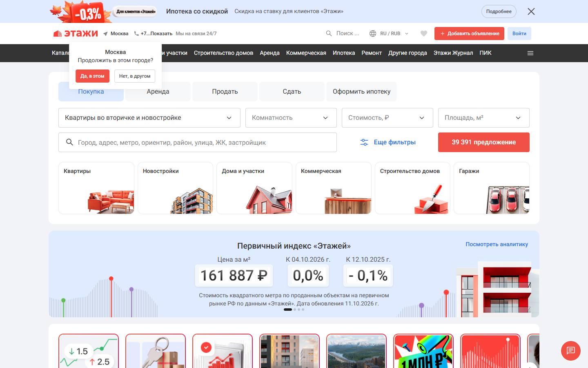Select the Аренда search tab
Viewport: 588px width, 368px height.
pyautogui.click(x=158, y=92)
